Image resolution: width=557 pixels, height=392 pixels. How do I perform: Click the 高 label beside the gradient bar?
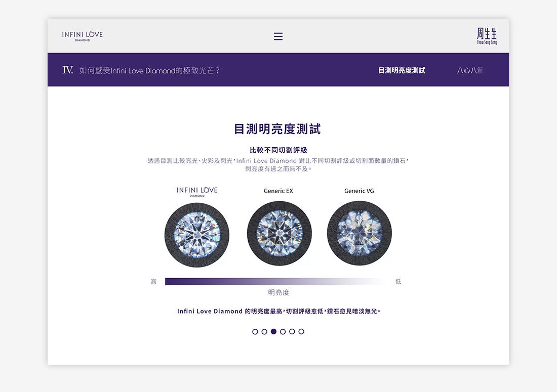pyautogui.click(x=153, y=281)
